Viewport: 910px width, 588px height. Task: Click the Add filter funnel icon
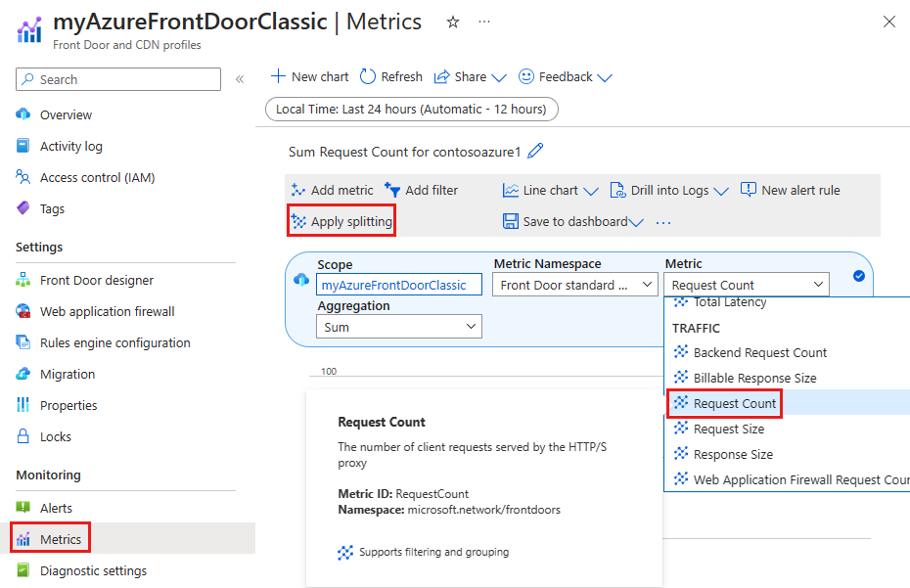392,191
